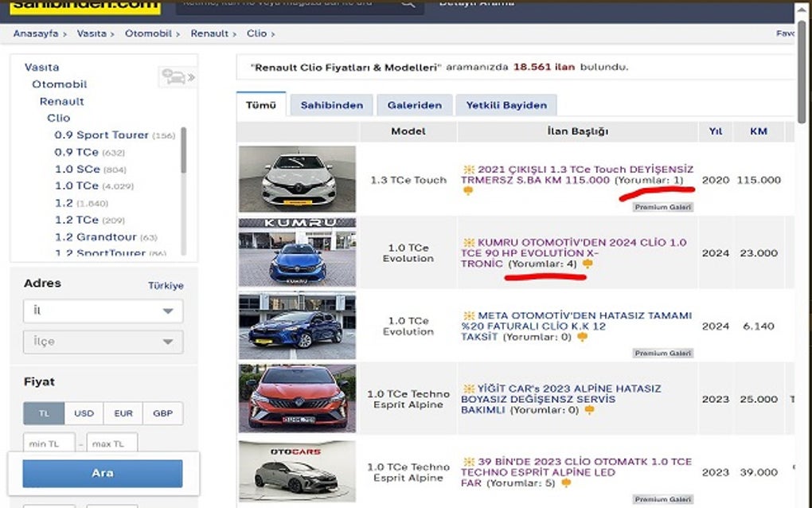
Task: Click the comment bubble on META OTOMOTİV listing
Action: 582,338
